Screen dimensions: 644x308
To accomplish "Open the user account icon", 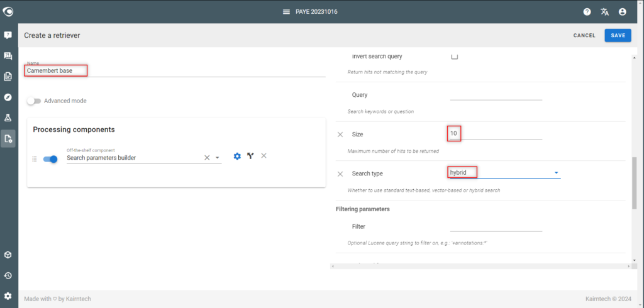I will click(x=623, y=12).
